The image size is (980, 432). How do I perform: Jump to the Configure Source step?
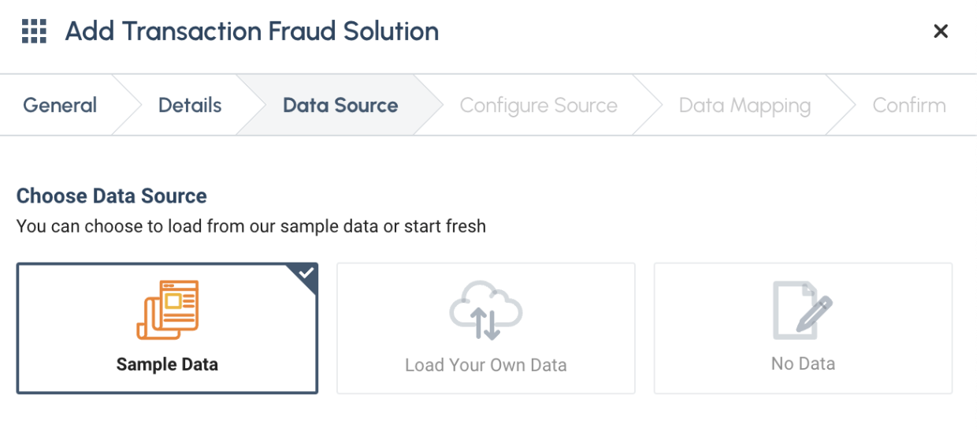(538, 106)
